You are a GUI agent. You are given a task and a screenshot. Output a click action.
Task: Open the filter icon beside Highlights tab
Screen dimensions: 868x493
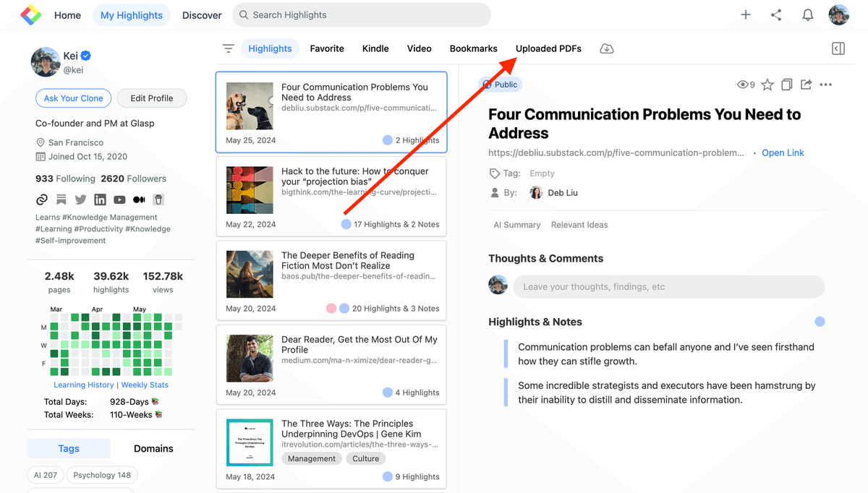coord(229,48)
